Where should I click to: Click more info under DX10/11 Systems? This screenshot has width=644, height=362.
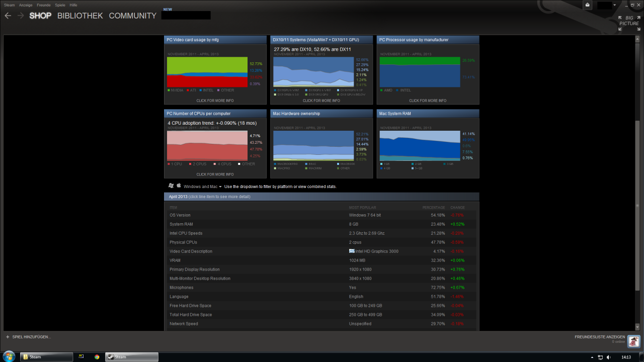[321, 101]
